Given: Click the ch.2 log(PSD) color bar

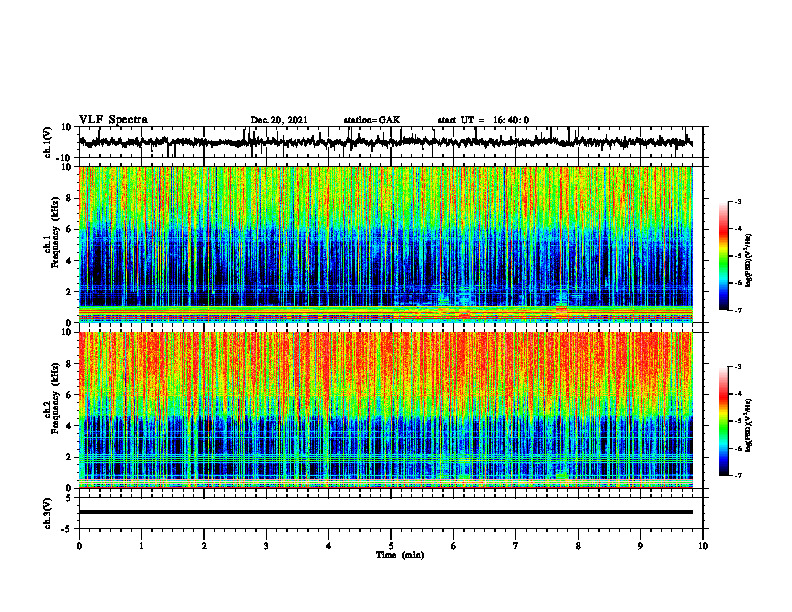Looking at the screenshot, I should click(x=724, y=421).
